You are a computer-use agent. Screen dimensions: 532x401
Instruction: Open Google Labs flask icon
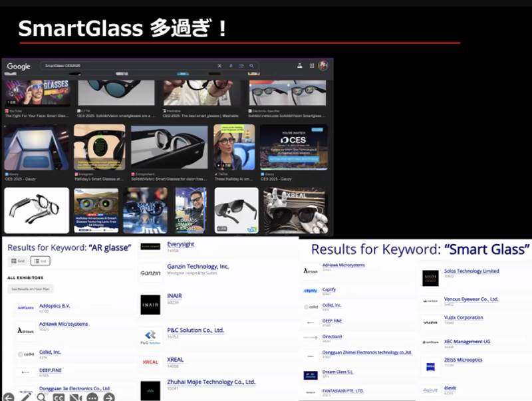pyautogui.click(x=300, y=65)
